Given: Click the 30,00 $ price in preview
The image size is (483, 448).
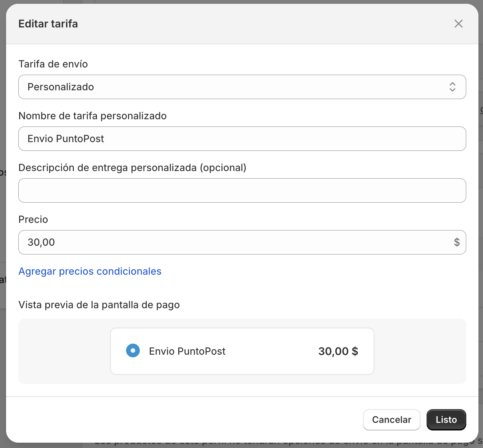Looking at the screenshot, I should coord(338,351).
